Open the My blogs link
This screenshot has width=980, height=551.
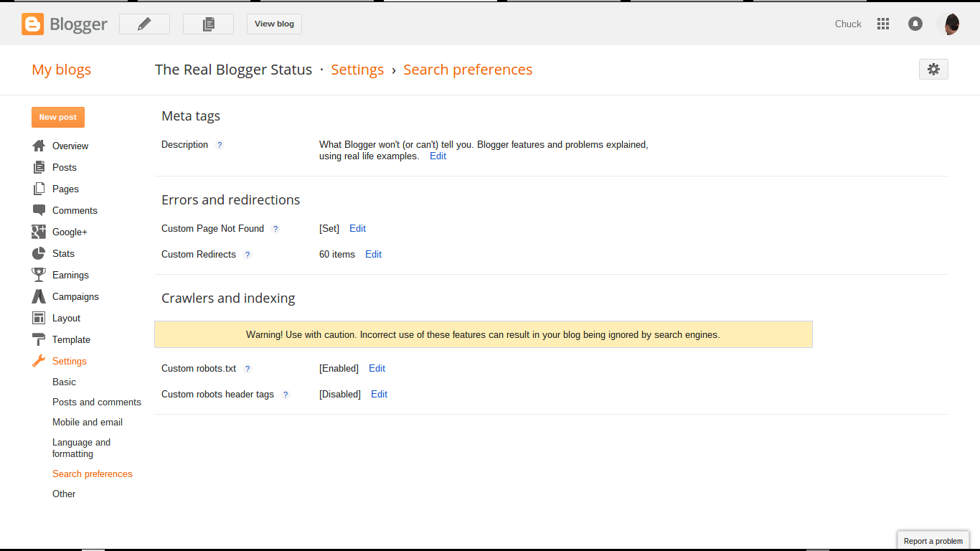click(x=61, y=70)
